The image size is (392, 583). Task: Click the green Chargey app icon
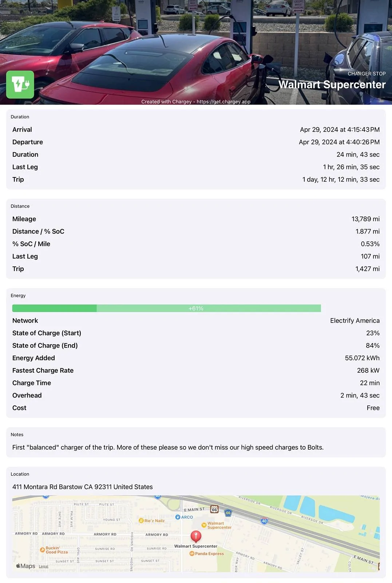20,85
